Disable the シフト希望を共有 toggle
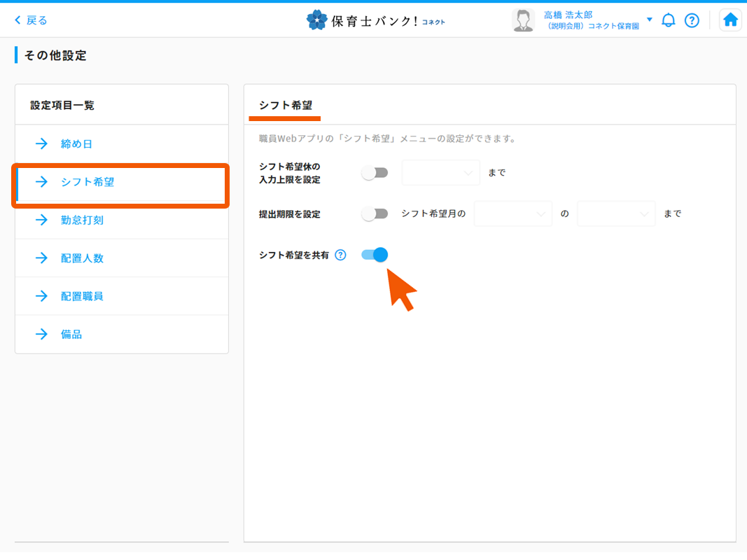This screenshot has height=560, width=747. (x=375, y=255)
